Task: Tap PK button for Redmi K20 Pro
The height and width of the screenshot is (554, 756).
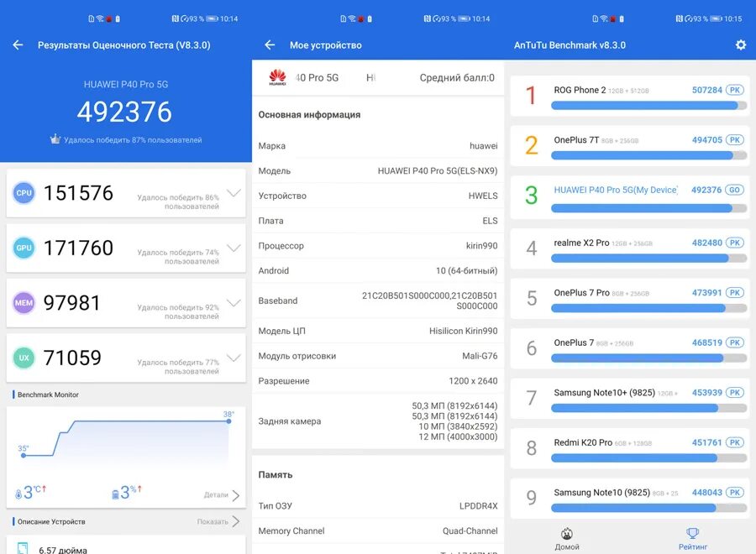Action: tap(735, 442)
